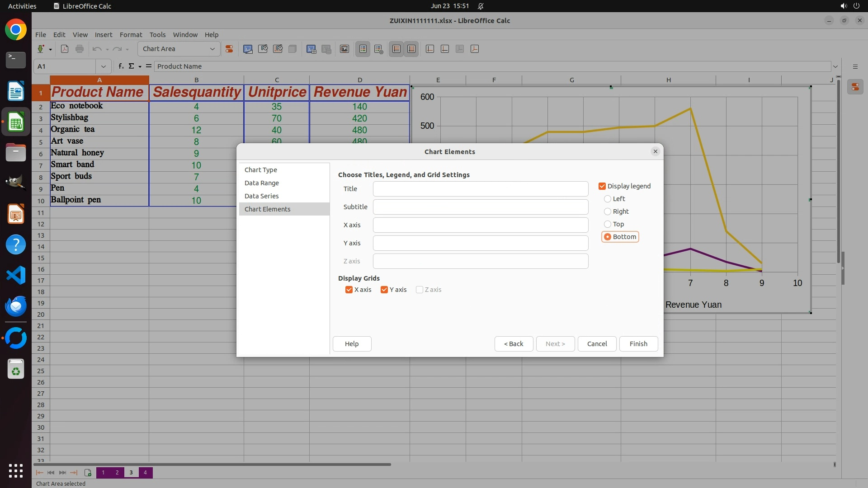Toggle the Horizontal Grids toolbar icon
Viewport: 868px width, 488px height.
pyautogui.click(x=396, y=49)
